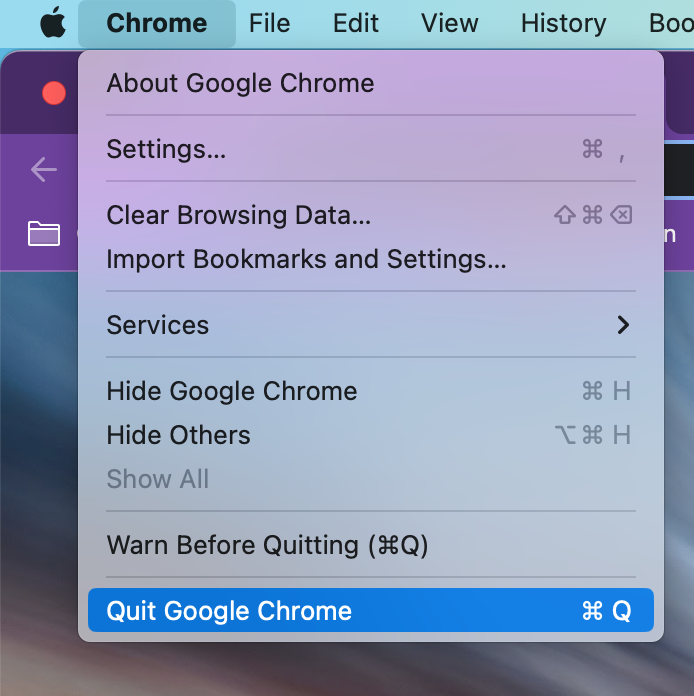Open the Edit menu in menu bar
The height and width of the screenshot is (696, 694).
356,23
